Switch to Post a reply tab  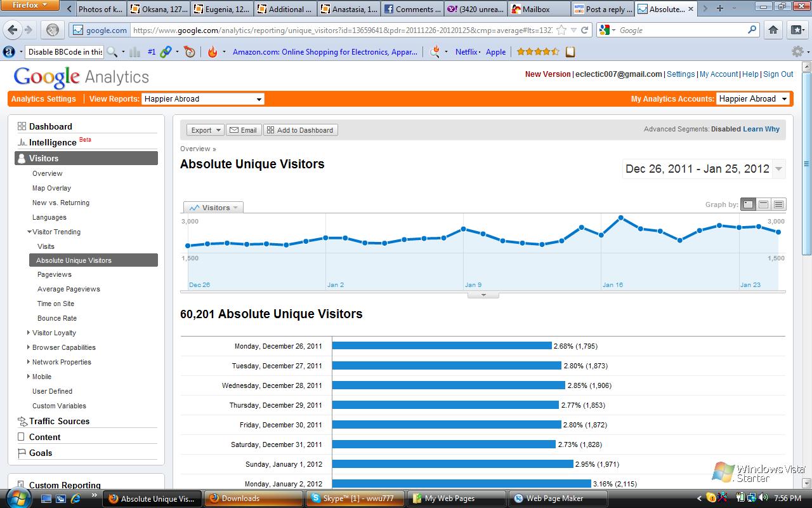[x=602, y=9]
